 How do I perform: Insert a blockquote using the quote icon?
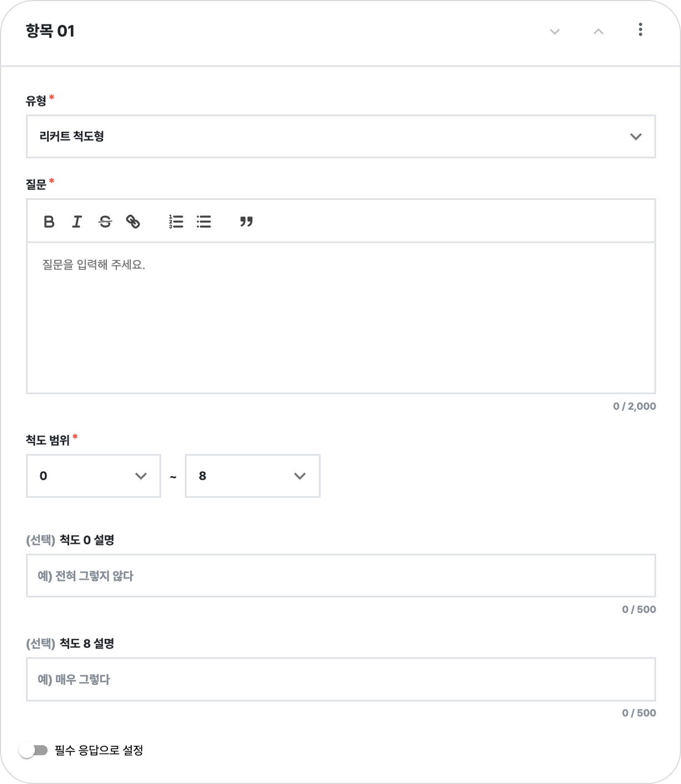(246, 222)
